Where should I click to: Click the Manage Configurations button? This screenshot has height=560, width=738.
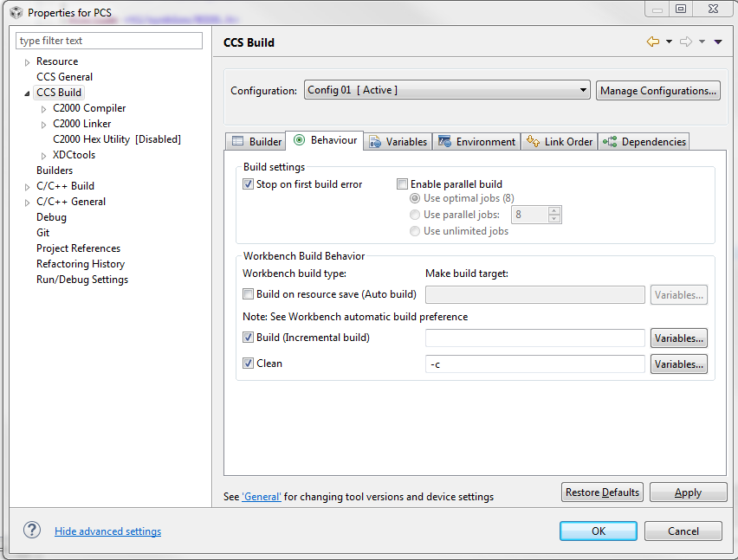657,90
